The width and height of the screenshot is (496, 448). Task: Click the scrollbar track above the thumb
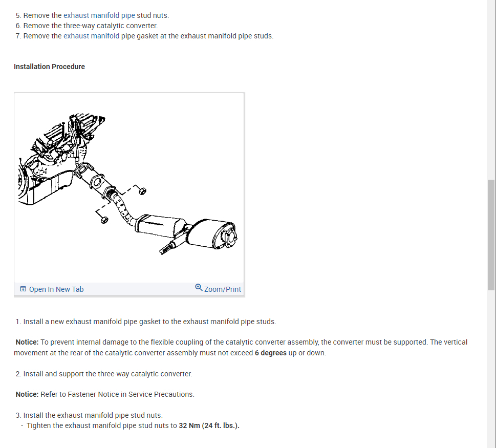pyautogui.click(x=491, y=90)
